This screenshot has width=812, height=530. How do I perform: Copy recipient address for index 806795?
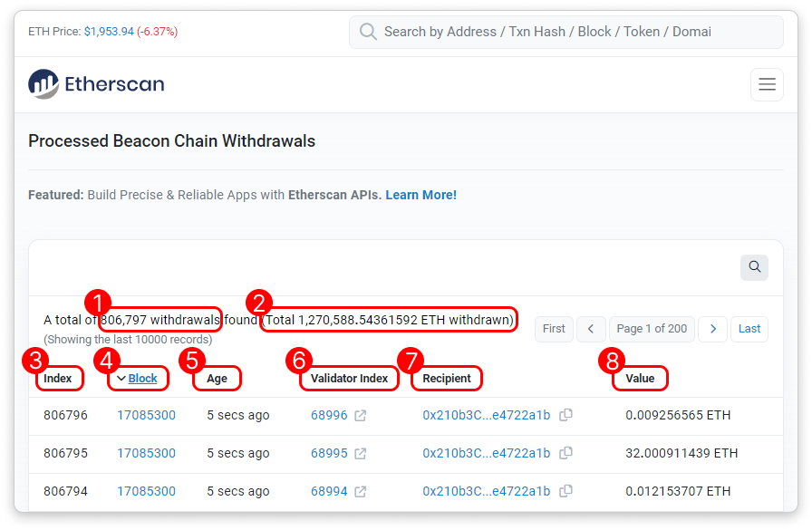point(565,453)
